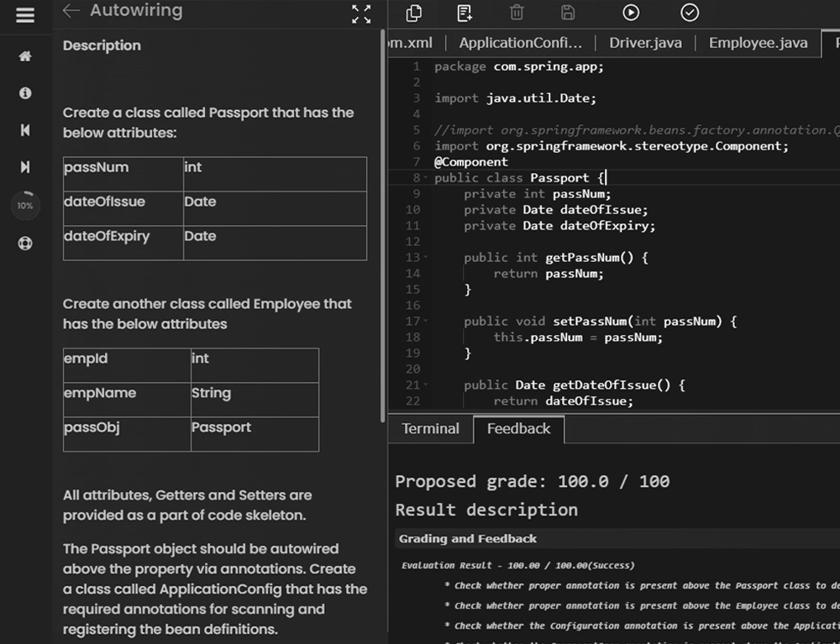Switch to the Employee.java tab

[x=758, y=43]
